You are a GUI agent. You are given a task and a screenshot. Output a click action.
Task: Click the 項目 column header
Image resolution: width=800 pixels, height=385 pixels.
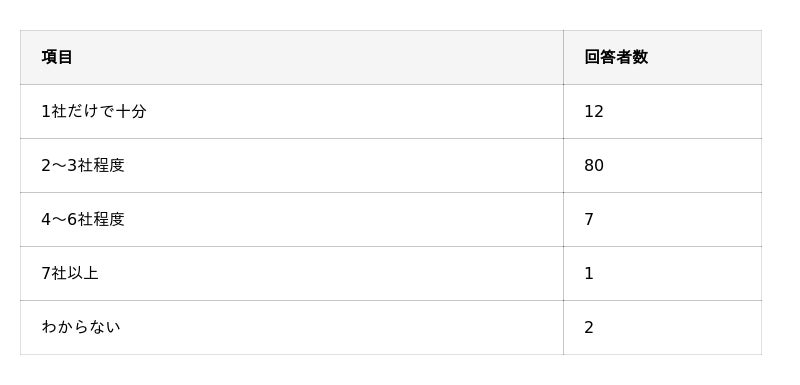(x=292, y=57)
